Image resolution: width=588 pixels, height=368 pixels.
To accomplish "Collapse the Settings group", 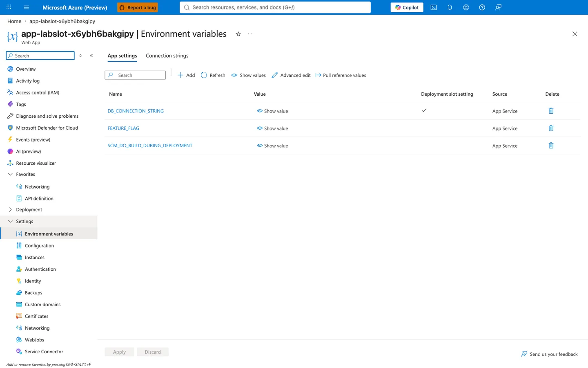I will [11, 221].
